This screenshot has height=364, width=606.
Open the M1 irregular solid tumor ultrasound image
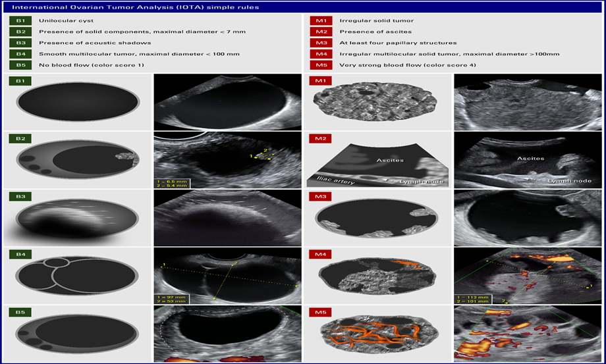point(526,101)
